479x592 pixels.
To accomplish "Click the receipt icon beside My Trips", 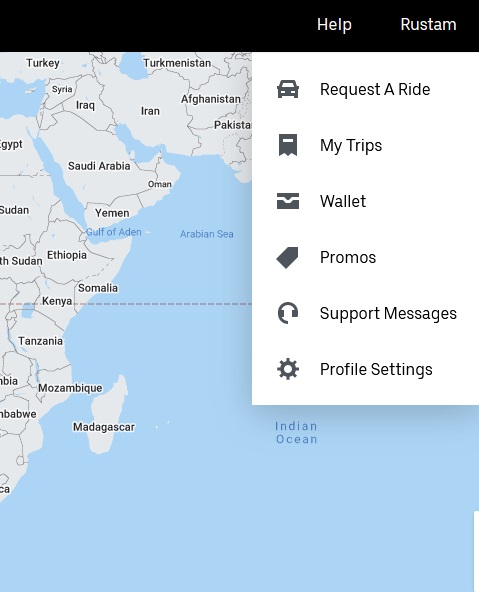I will 288,145.
